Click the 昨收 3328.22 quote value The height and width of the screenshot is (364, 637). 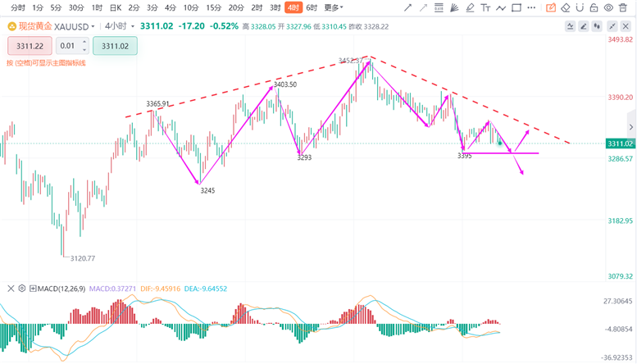(370, 27)
